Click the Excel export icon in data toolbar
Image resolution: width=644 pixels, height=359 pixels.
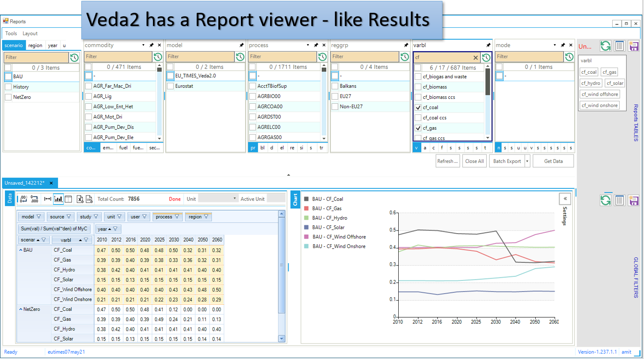(x=80, y=199)
